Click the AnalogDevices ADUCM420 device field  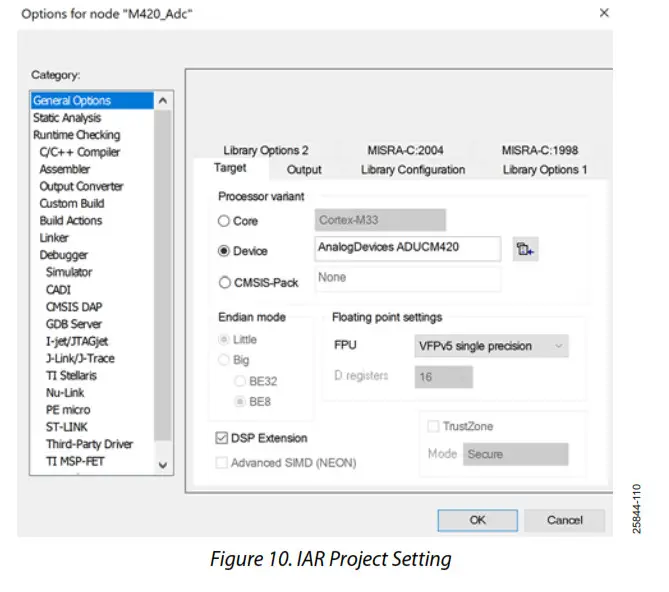tap(407, 248)
